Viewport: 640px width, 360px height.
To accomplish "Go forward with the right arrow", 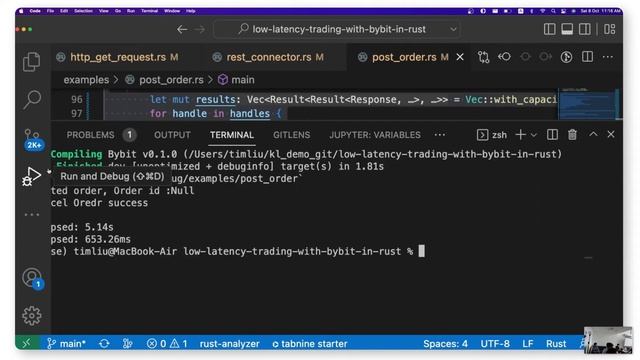I will tap(200, 29).
